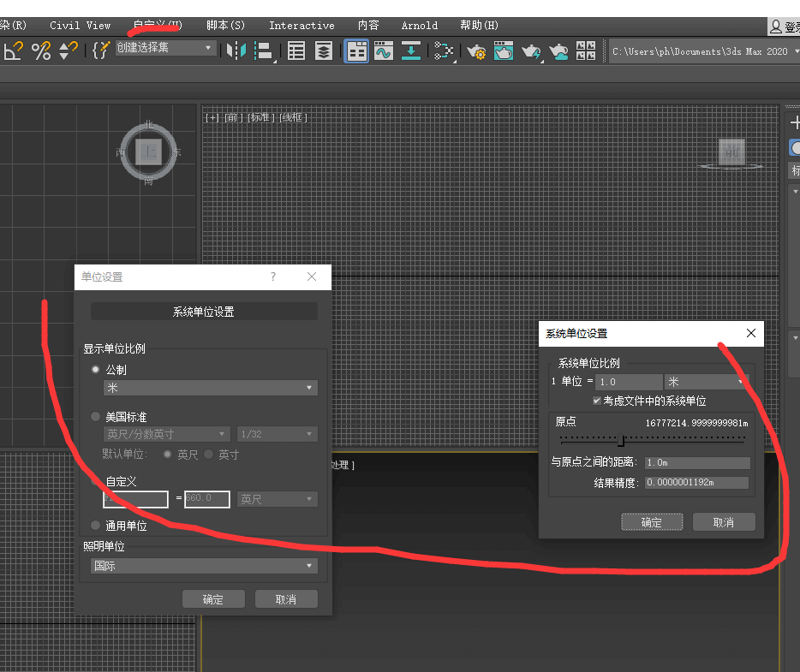Click the 与原点之间的距离 input field
Viewport: 800px width, 672px height.
pos(696,463)
